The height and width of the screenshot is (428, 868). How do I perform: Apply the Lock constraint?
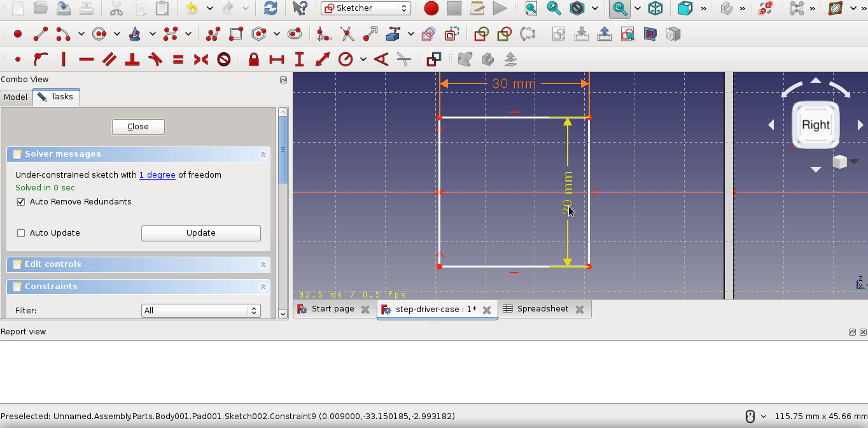coord(254,59)
